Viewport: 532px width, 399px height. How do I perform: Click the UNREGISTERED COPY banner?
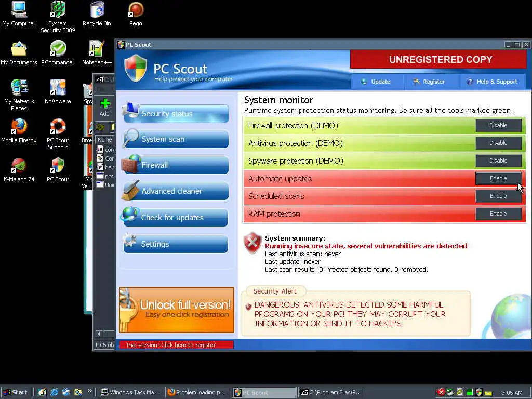438,59
